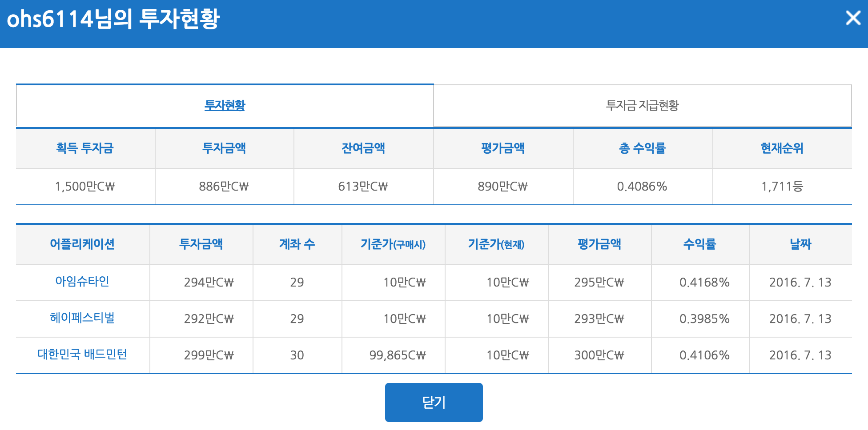The image size is (868, 430).
Task: Click the 현재순위 column header
Action: (782, 148)
